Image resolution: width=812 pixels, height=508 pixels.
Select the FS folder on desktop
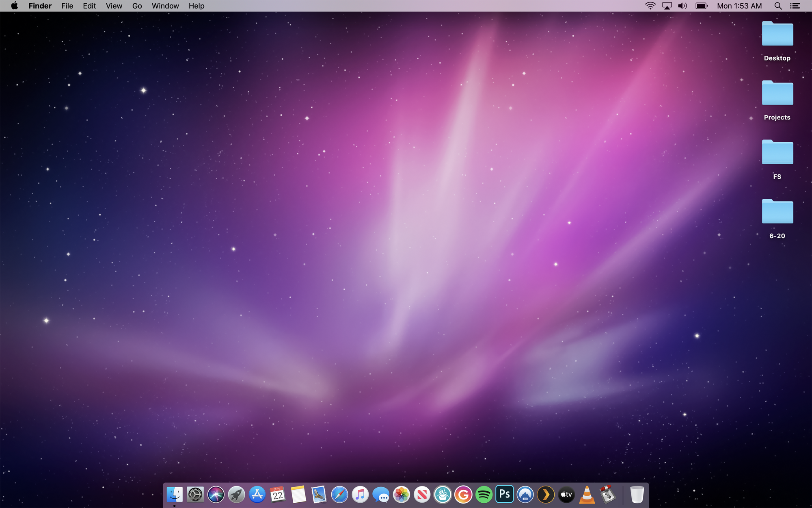pos(777,159)
